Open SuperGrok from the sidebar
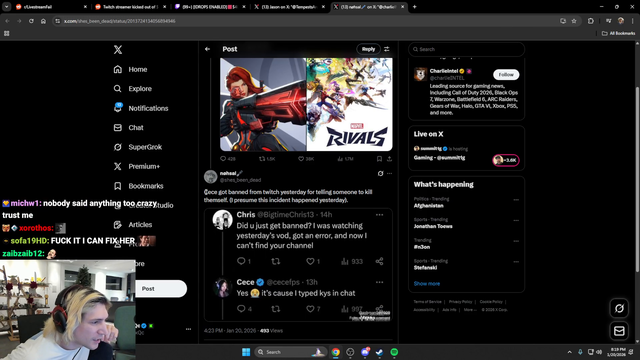Image resolution: width=640 pixels, height=360 pixels. coord(138,147)
